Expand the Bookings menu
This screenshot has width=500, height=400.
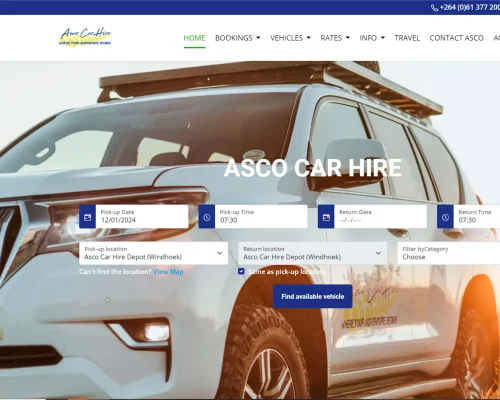(x=238, y=38)
